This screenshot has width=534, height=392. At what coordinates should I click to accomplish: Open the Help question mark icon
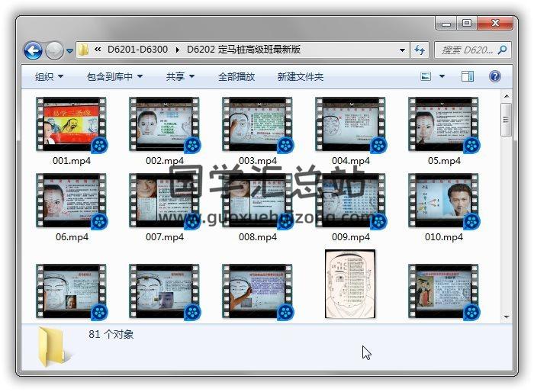pyautogui.click(x=494, y=76)
